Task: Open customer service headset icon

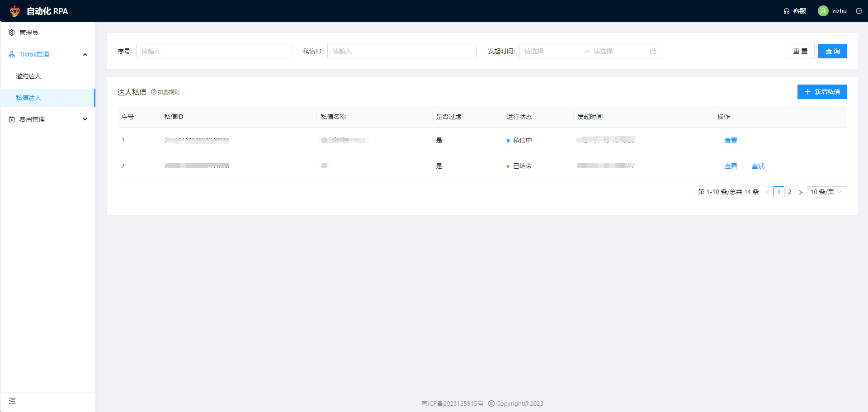Action: tap(787, 11)
